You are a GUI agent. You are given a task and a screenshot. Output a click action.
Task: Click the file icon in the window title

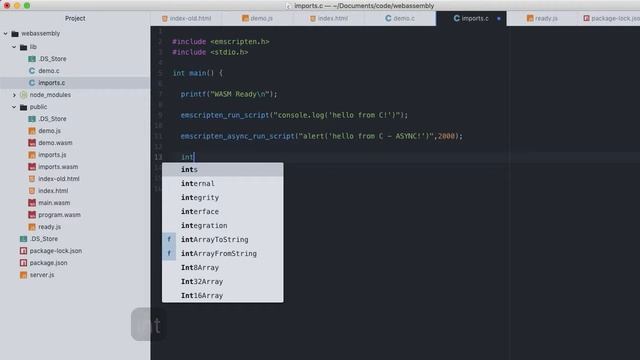tap(289, 6)
